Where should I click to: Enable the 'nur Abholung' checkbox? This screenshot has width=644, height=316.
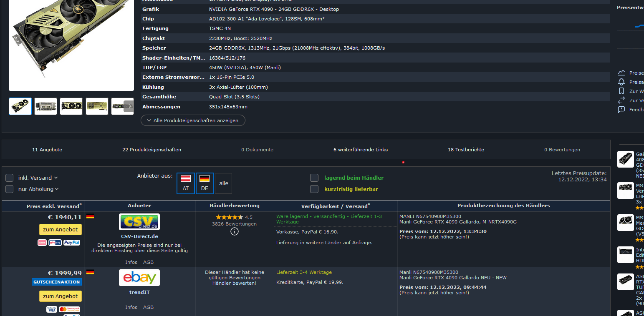(x=10, y=189)
